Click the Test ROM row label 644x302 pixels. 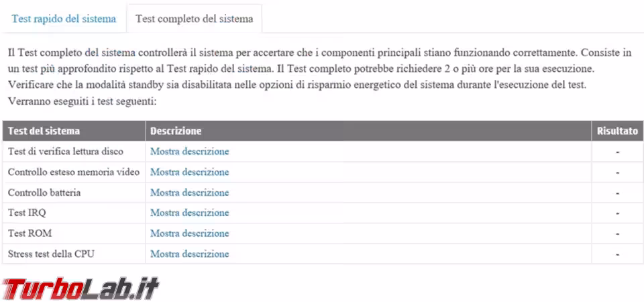(30, 234)
